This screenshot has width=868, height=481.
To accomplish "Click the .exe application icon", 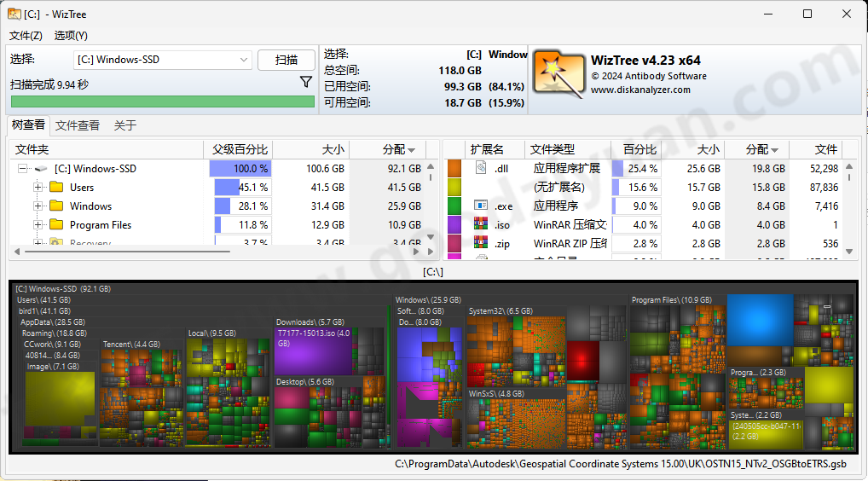I will point(481,206).
